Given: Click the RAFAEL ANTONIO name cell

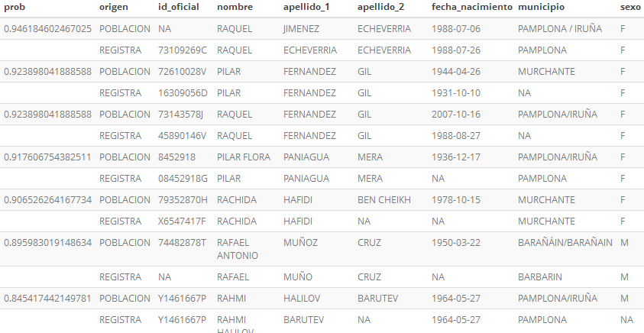Looking at the screenshot, I should click(x=238, y=249).
